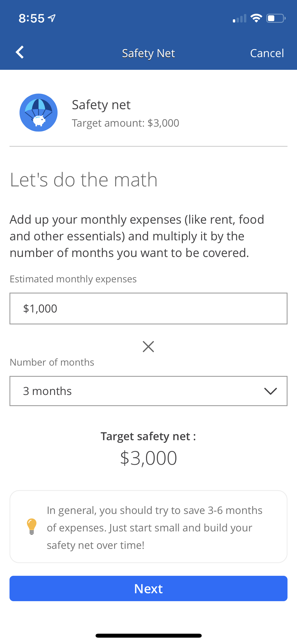
Task: Tap the battery indicator icon
Action: coord(276,18)
